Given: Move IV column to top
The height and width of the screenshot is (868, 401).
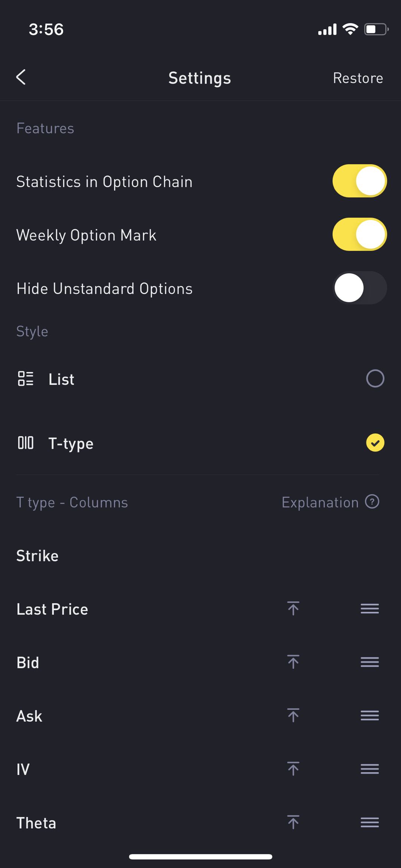Looking at the screenshot, I should (x=293, y=769).
